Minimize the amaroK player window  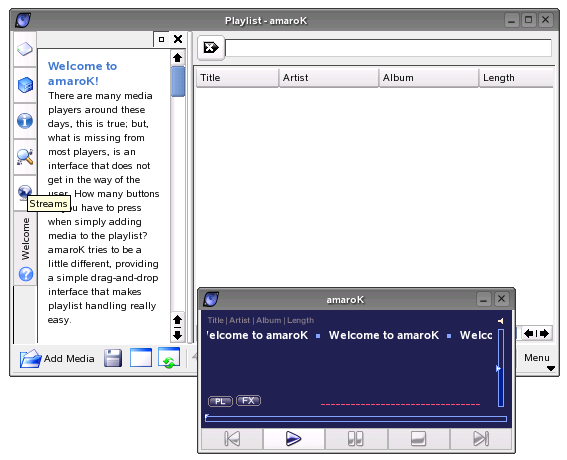484,299
